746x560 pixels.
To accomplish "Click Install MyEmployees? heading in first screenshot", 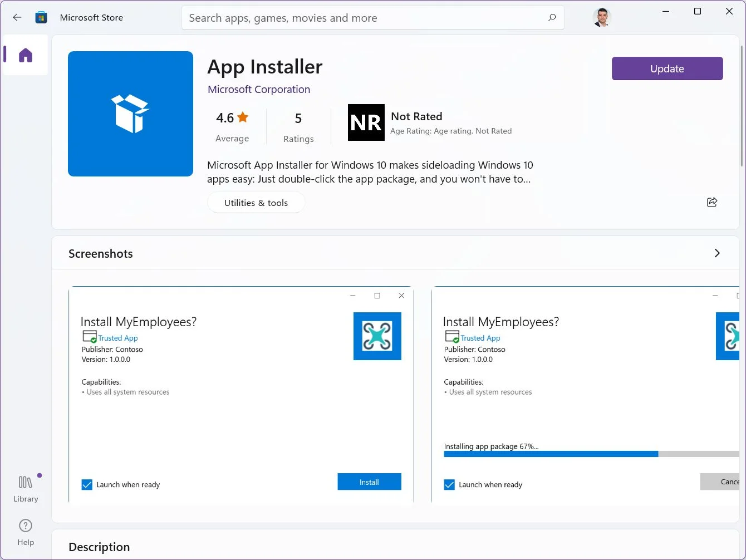I will (139, 322).
